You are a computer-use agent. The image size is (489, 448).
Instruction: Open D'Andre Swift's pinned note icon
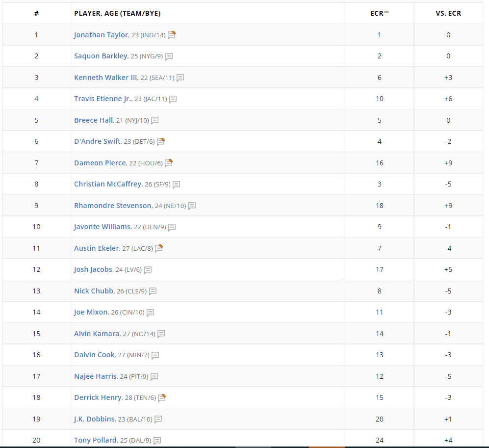[x=160, y=142]
